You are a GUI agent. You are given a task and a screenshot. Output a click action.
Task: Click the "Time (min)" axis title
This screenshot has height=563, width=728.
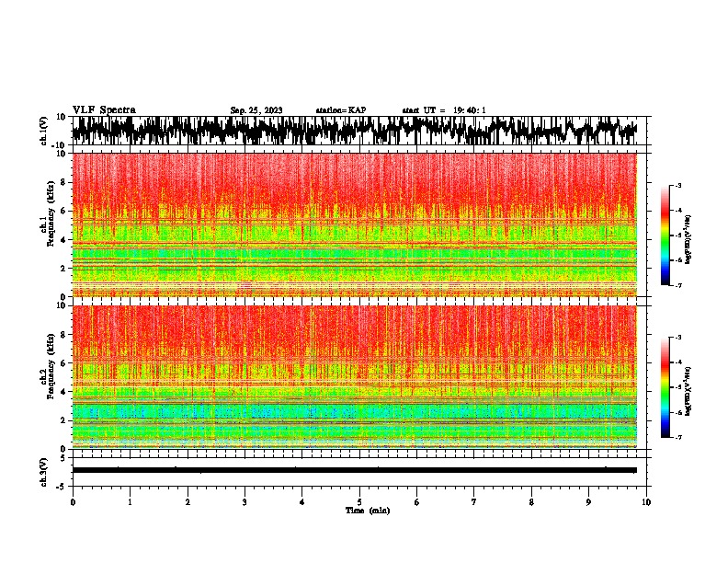(368, 511)
